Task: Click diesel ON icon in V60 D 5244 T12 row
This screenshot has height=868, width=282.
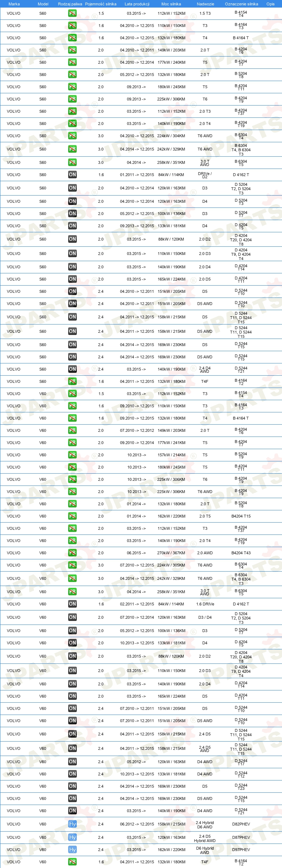Action: pos(72,774)
